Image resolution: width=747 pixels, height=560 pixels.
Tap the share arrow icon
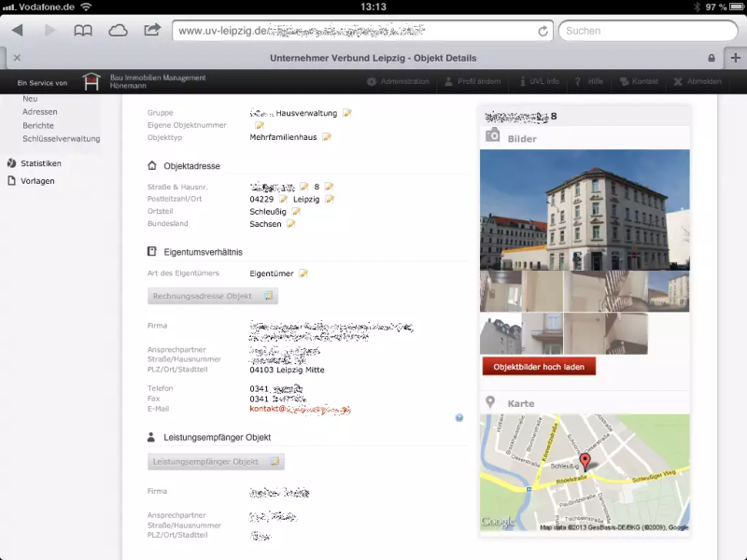click(152, 30)
